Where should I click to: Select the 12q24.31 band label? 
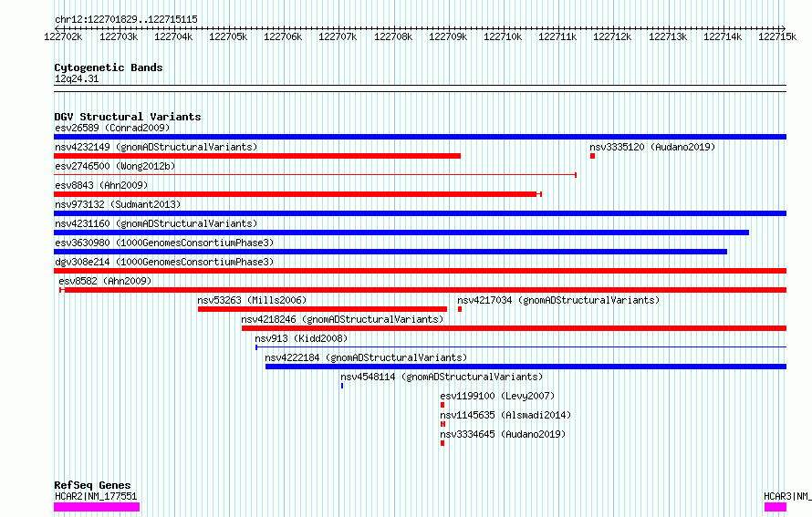(x=77, y=78)
